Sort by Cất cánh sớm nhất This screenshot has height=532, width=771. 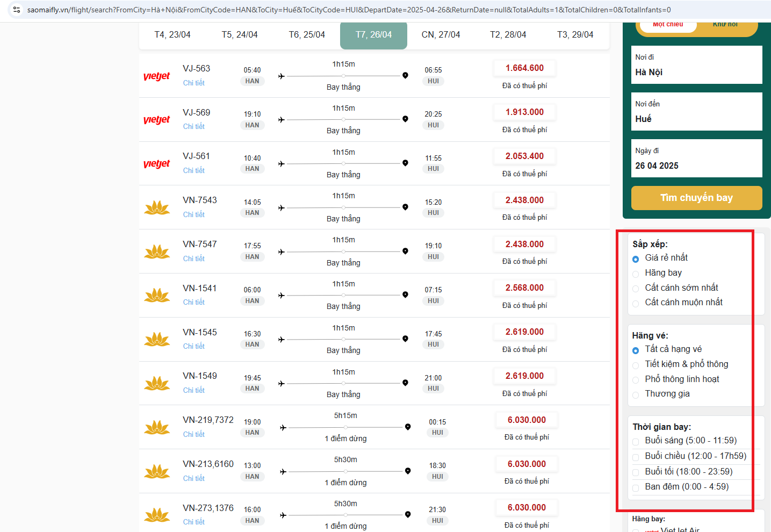click(x=636, y=289)
